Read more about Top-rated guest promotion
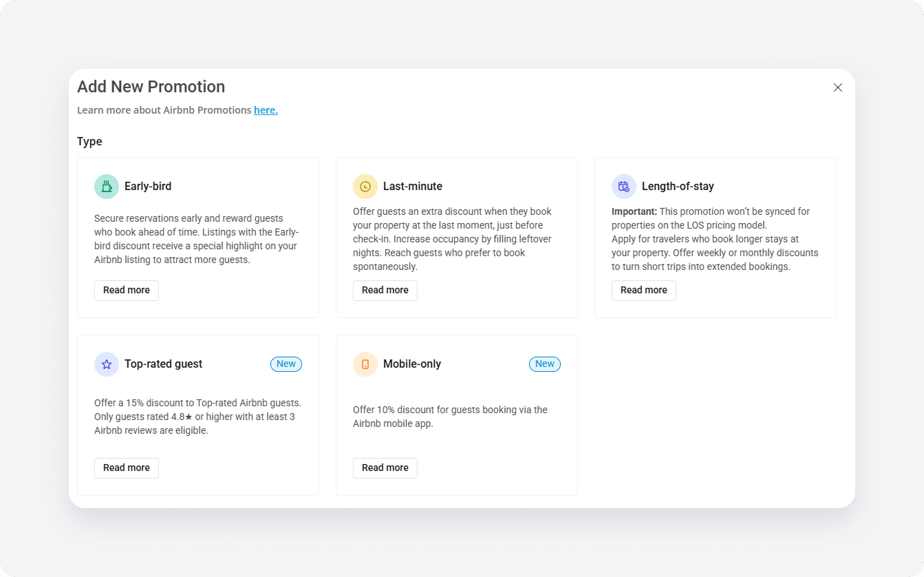 tap(127, 468)
